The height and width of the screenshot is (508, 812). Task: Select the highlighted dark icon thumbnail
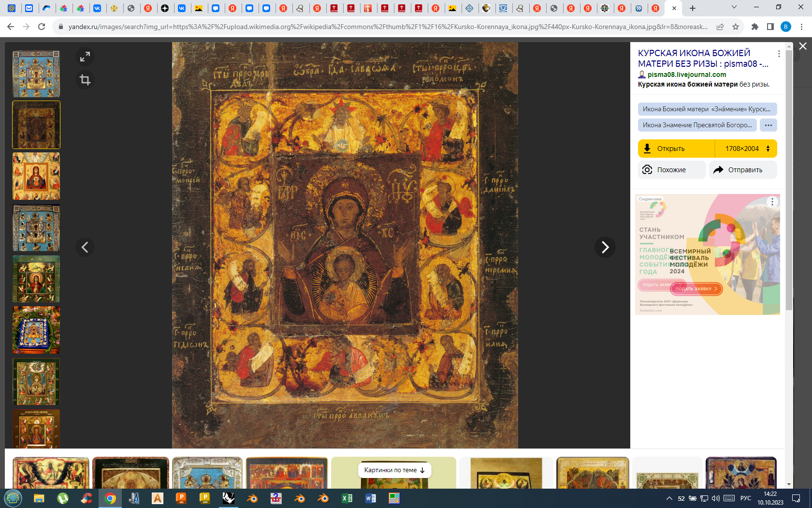coord(36,125)
